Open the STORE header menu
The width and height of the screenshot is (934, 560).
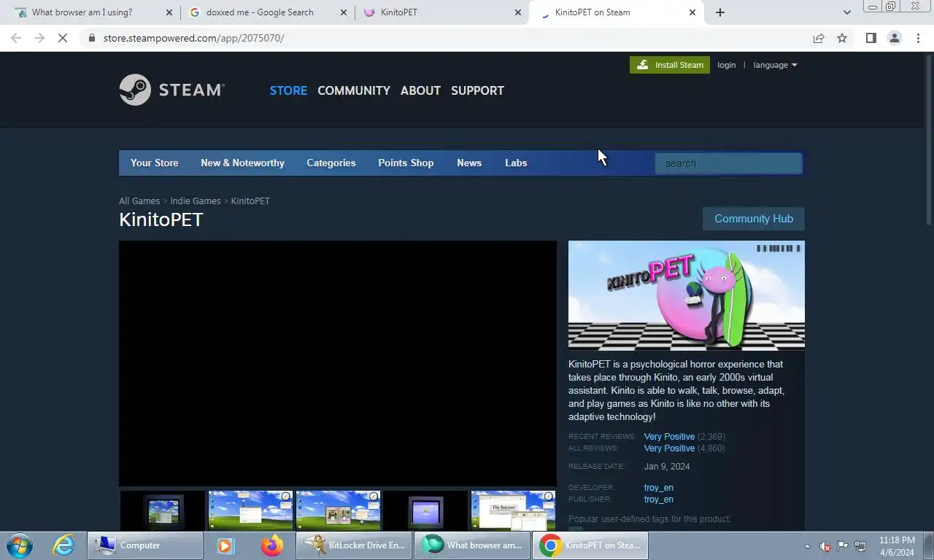pos(288,90)
